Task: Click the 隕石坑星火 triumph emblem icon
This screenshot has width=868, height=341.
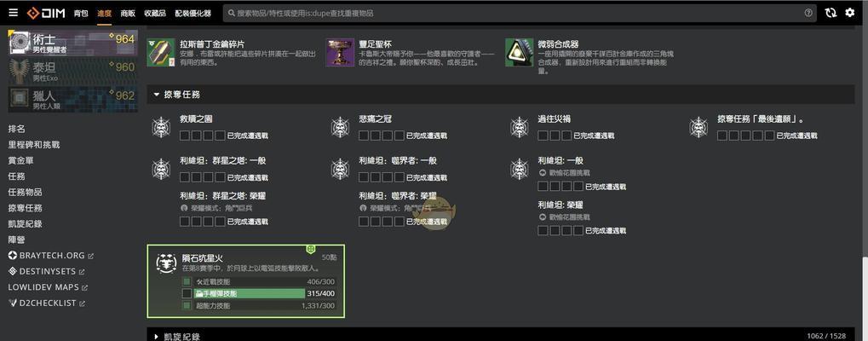Action: [x=166, y=264]
